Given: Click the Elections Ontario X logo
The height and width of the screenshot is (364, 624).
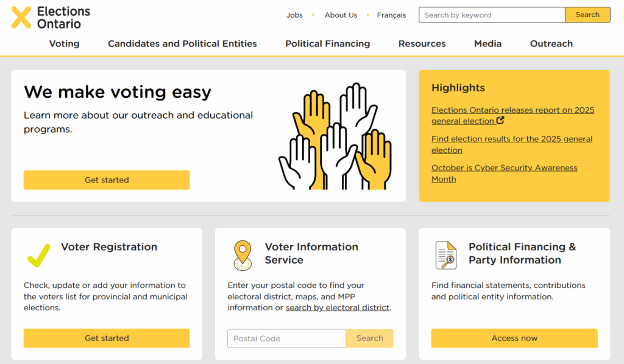Looking at the screenshot, I should [21, 17].
